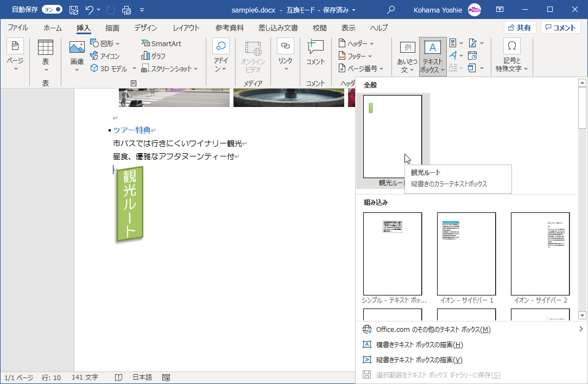Expand the ページ番号 dropdown
Screen dimensions: 588x384
point(361,68)
